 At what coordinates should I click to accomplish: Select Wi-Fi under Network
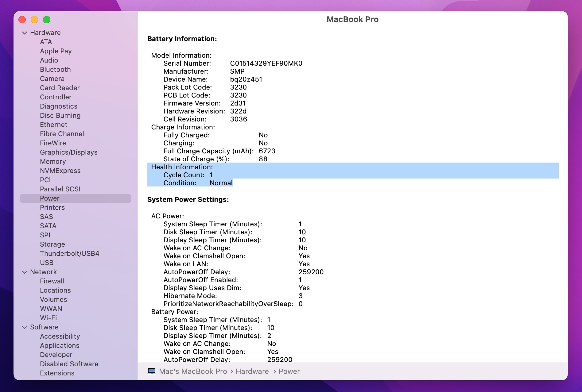point(48,318)
